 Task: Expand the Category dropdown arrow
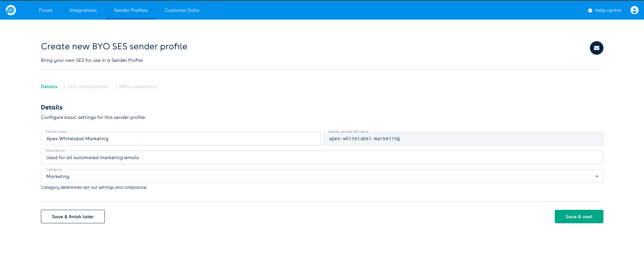[597, 176]
